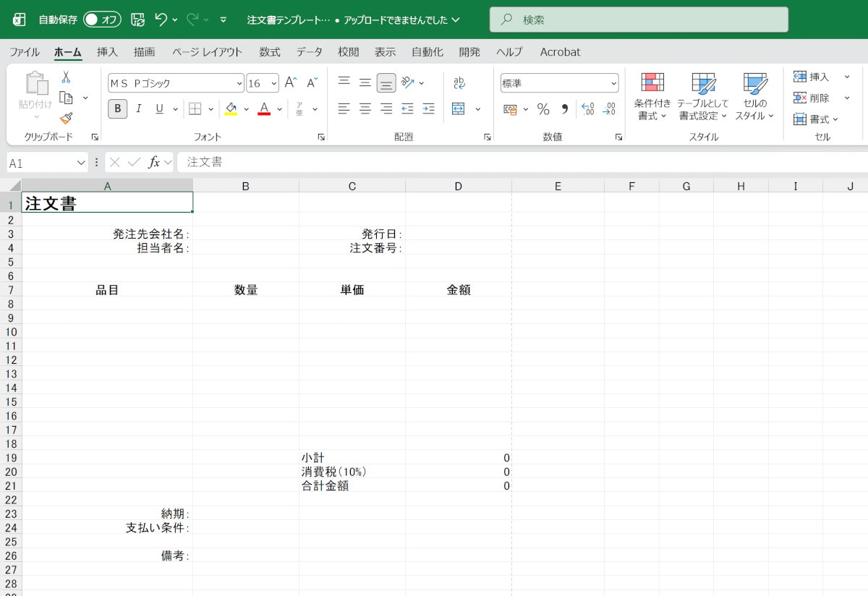Expand the Name Box dropdown arrow
Image resolution: width=868 pixels, height=596 pixels.
80,163
